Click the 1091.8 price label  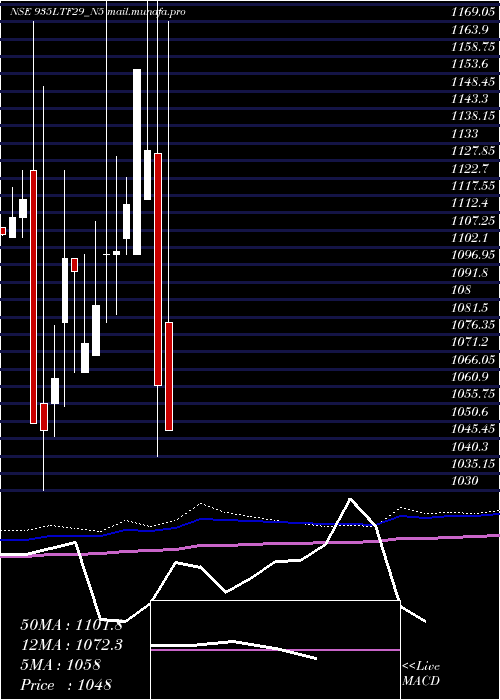[470, 273]
